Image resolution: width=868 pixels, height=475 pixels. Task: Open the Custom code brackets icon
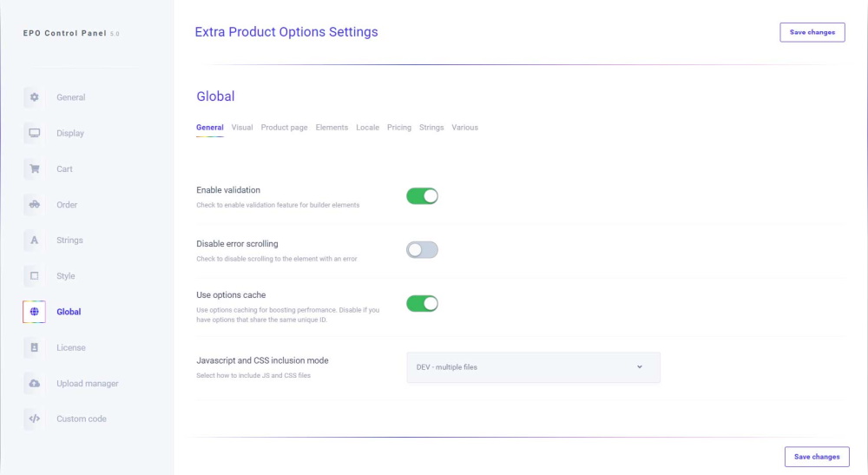35,419
